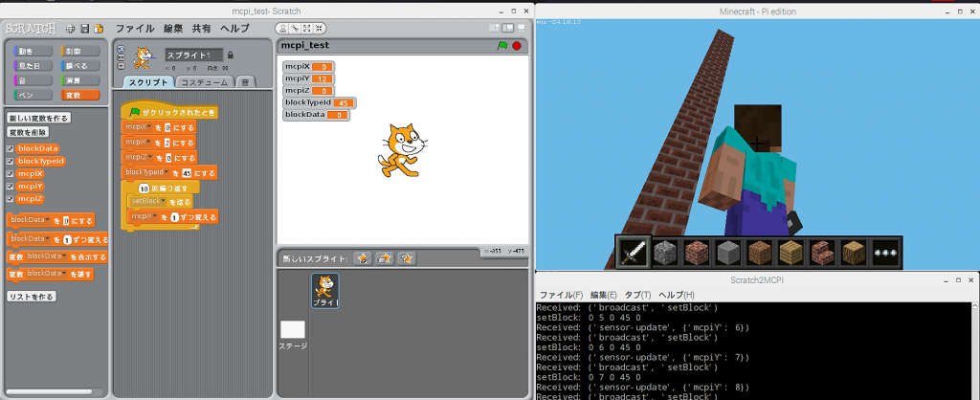980x400 pixels.
Task: Get a surprise sprite
Action: [x=406, y=258]
